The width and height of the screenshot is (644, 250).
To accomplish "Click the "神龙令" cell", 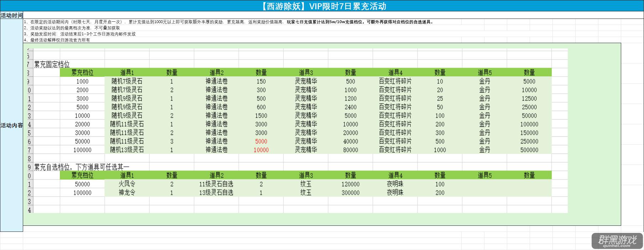I will click(x=127, y=192).
